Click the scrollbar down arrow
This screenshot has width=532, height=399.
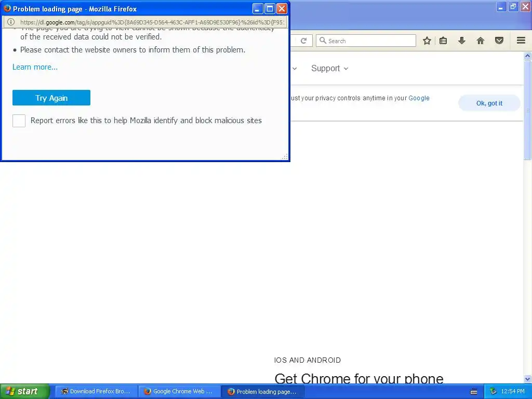pyautogui.click(x=528, y=379)
